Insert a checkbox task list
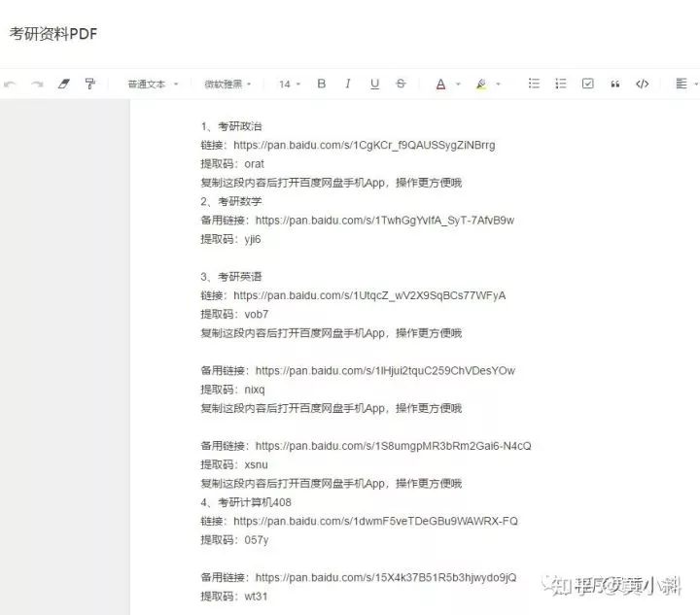 click(x=588, y=84)
